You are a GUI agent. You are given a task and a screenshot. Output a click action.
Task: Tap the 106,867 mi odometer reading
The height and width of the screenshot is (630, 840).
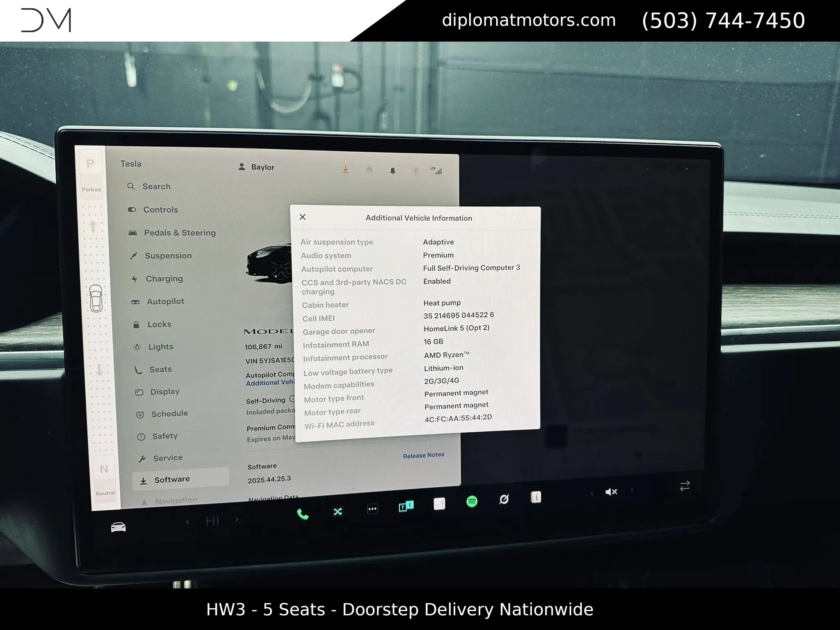(263, 347)
